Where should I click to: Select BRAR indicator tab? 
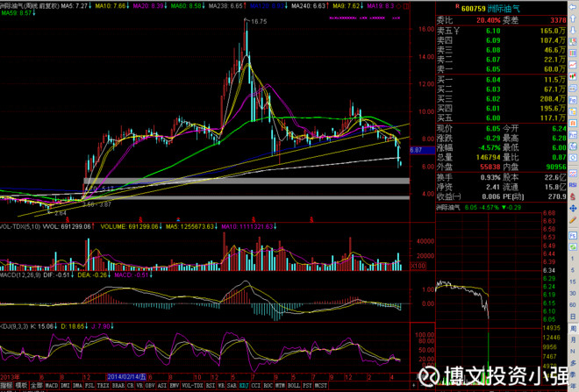tap(118, 386)
